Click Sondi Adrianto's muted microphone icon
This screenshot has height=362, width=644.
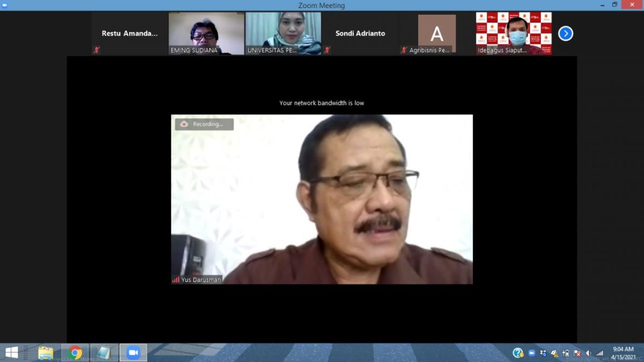[327, 50]
